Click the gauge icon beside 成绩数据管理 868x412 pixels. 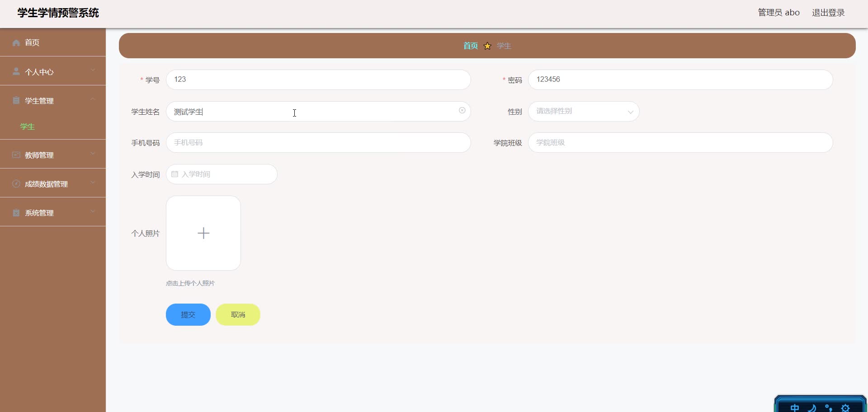click(16, 183)
